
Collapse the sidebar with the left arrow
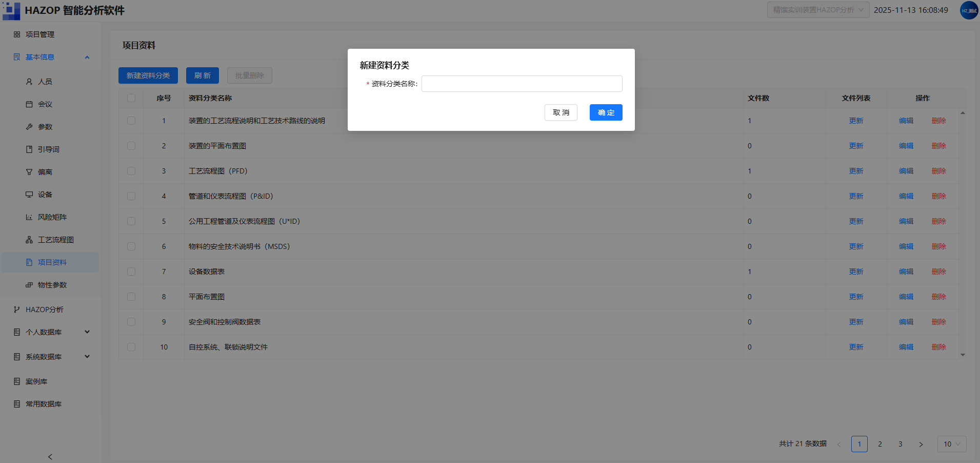click(50, 457)
